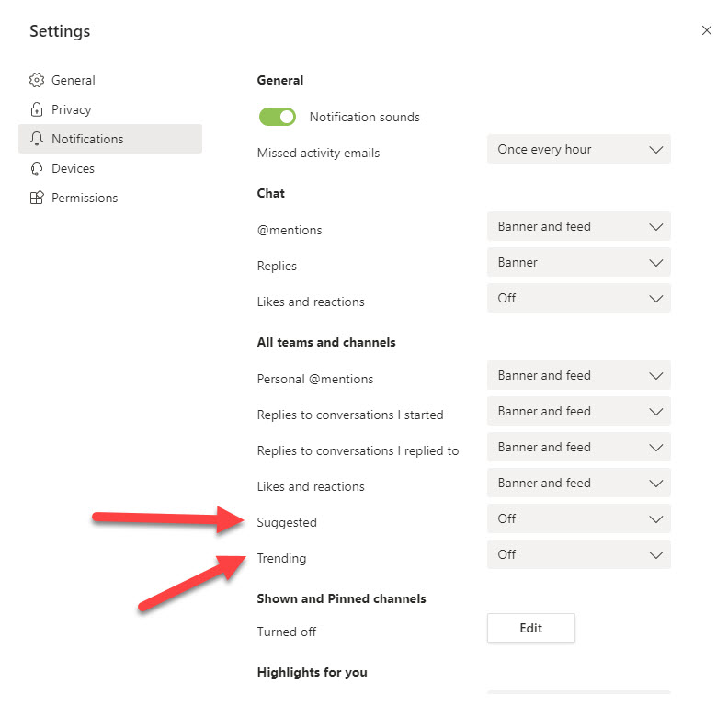Image resolution: width=728 pixels, height=717 pixels.
Task: Go to General settings tab
Action: point(73,80)
